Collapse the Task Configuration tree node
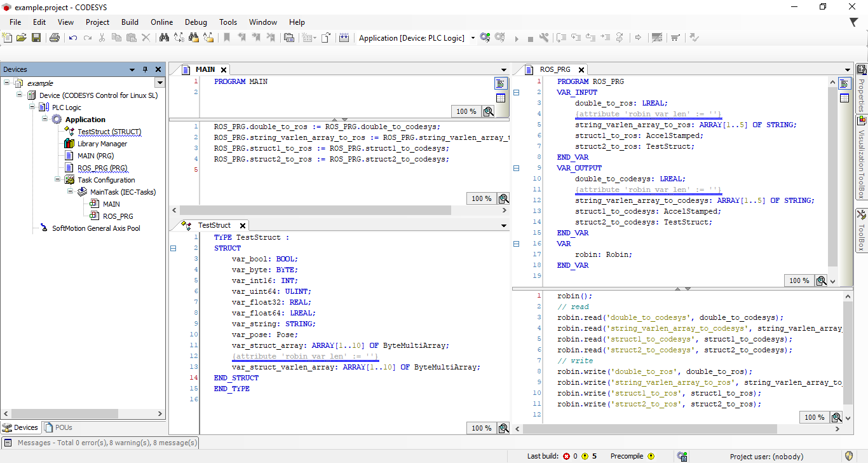 (58, 180)
